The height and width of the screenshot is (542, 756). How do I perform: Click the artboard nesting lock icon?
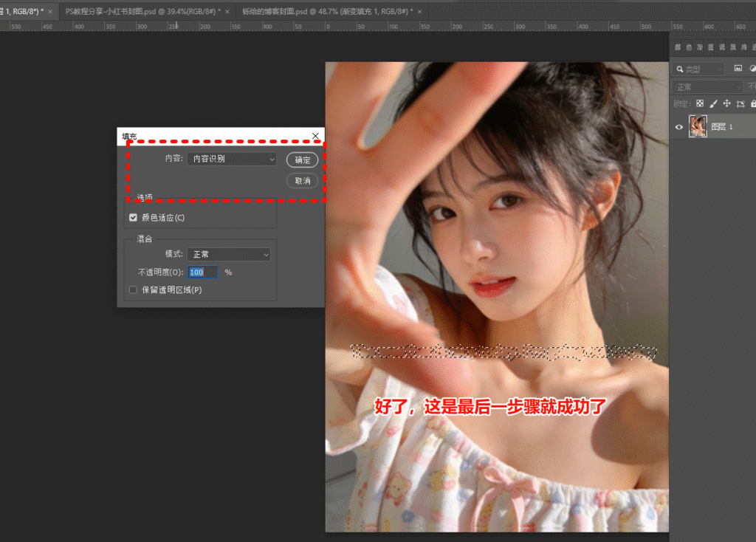740,103
